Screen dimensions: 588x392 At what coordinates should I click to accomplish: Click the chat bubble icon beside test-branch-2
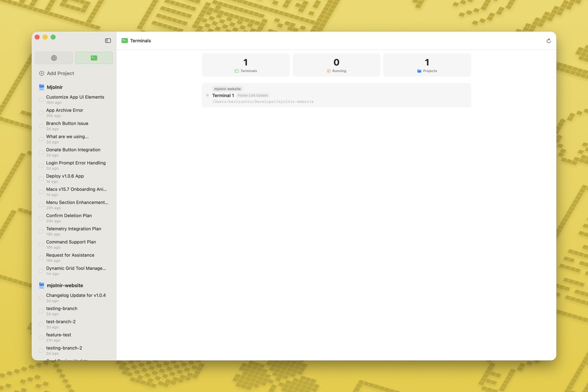click(41, 324)
